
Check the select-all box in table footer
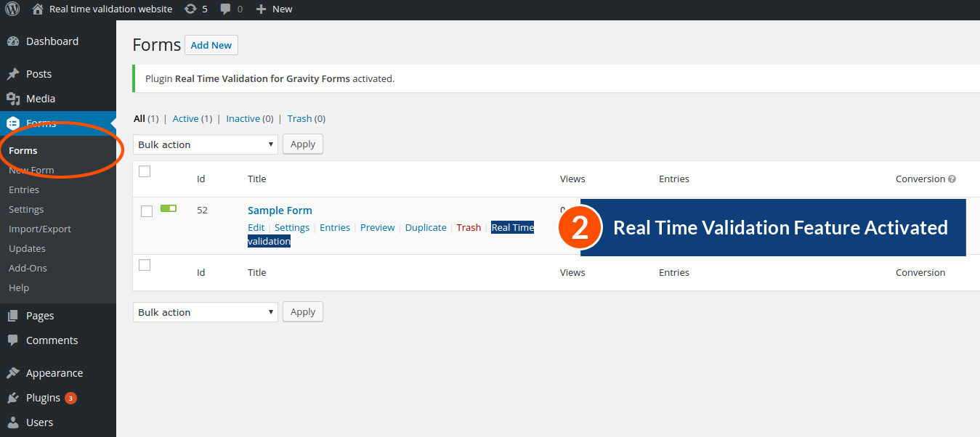tap(145, 265)
